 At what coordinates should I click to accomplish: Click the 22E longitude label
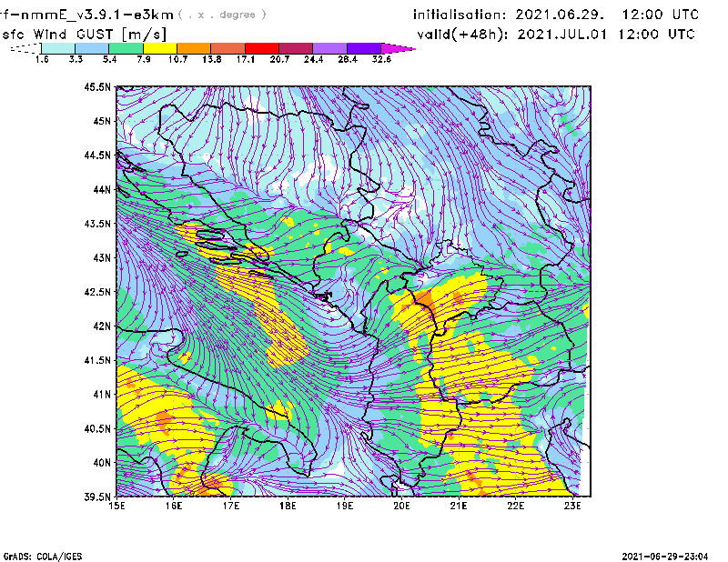[x=515, y=506]
